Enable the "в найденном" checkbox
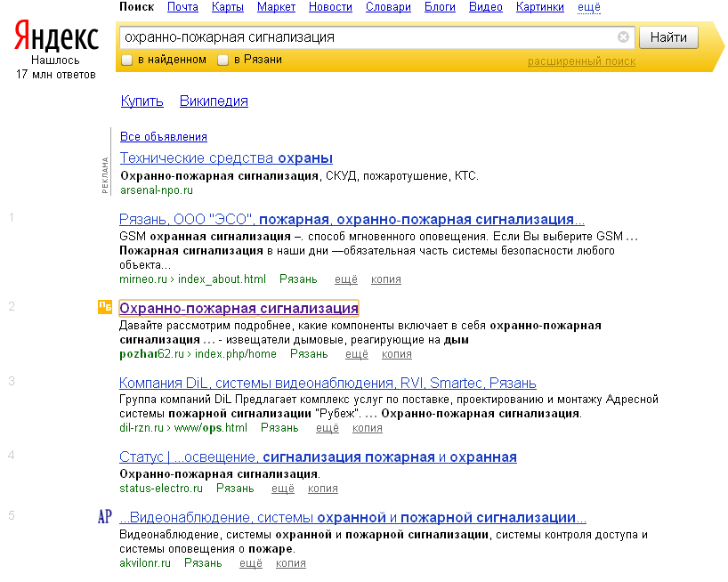The height and width of the screenshot is (582, 728). [x=125, y=59]
